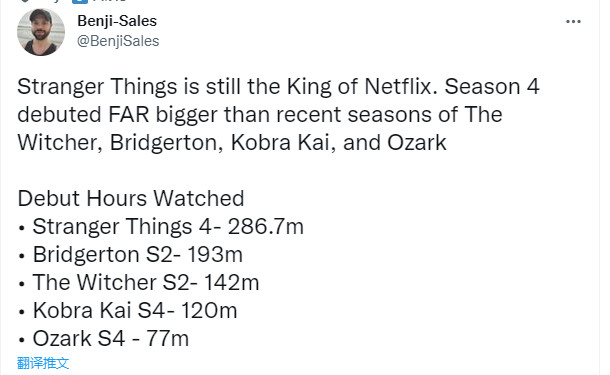Viewport: 610px width, 375px height.
Task: Click the "Debut Hours Watched" heading line
Action: coord(131,198)
